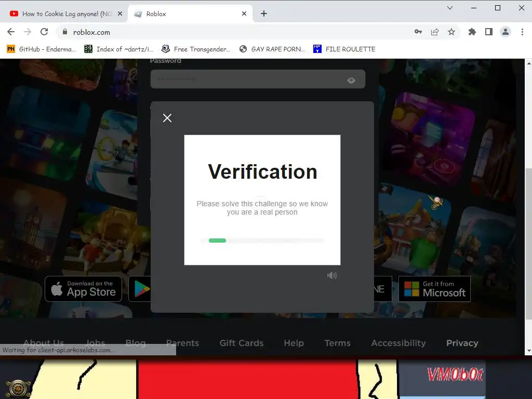Click Download on the App Store badge

84,289
